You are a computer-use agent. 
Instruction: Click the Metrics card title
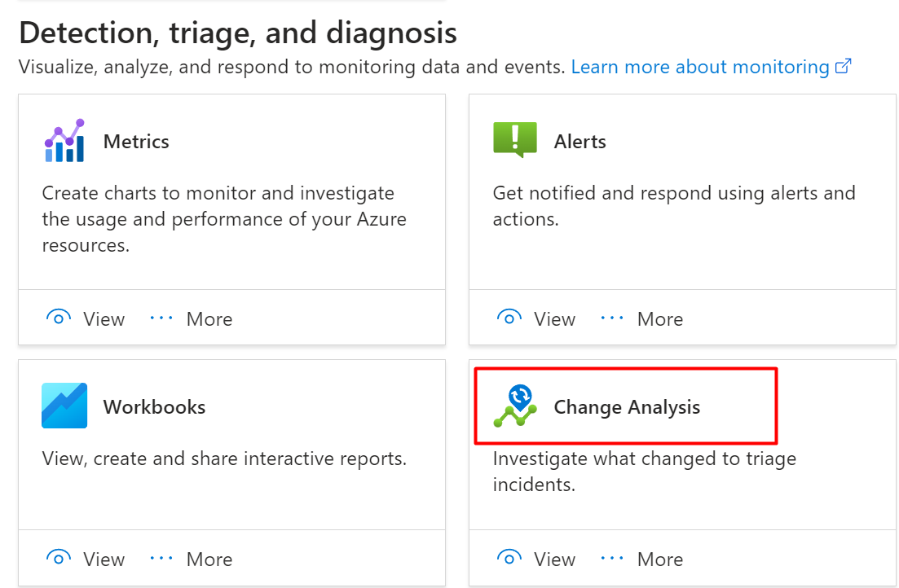136,141
